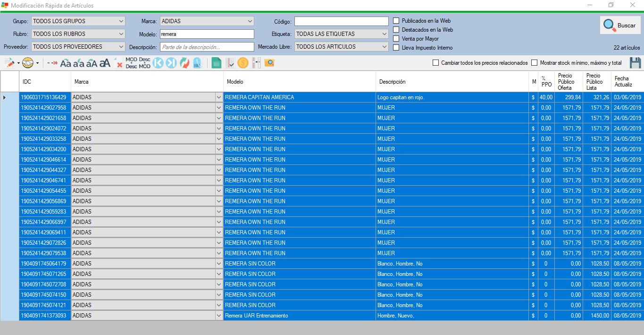Click the barcode tag icon
Viewport: 644px width, 335px height.
(x=197, y=63)
